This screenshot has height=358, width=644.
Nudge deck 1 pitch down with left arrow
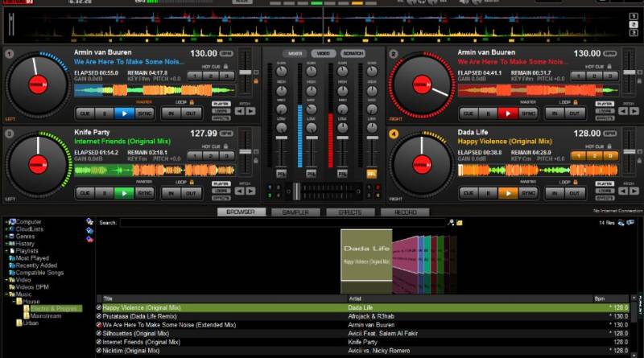click(240, 111)
